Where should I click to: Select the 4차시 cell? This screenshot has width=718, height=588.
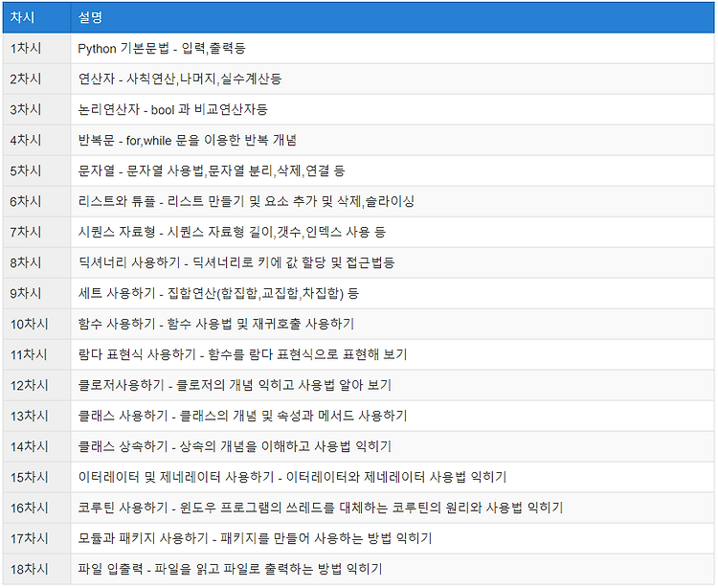coord(36,140)
